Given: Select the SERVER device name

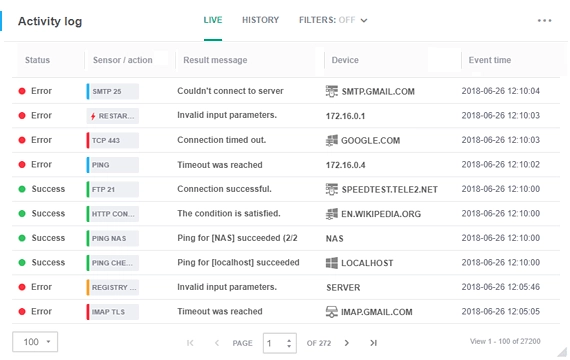Looking at the screenshot, I should (343, 288).
